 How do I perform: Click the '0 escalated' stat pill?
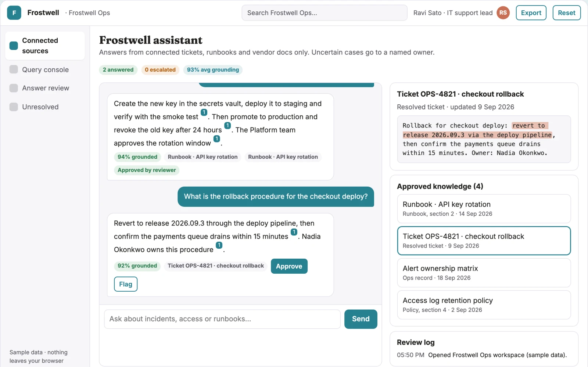(x=160, y=70)
